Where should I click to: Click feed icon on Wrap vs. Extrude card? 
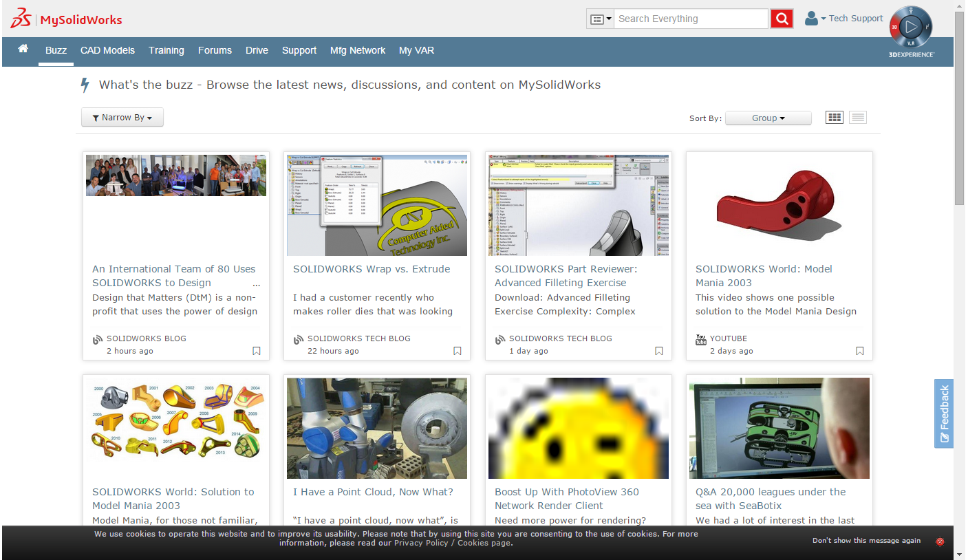(299, 339)
